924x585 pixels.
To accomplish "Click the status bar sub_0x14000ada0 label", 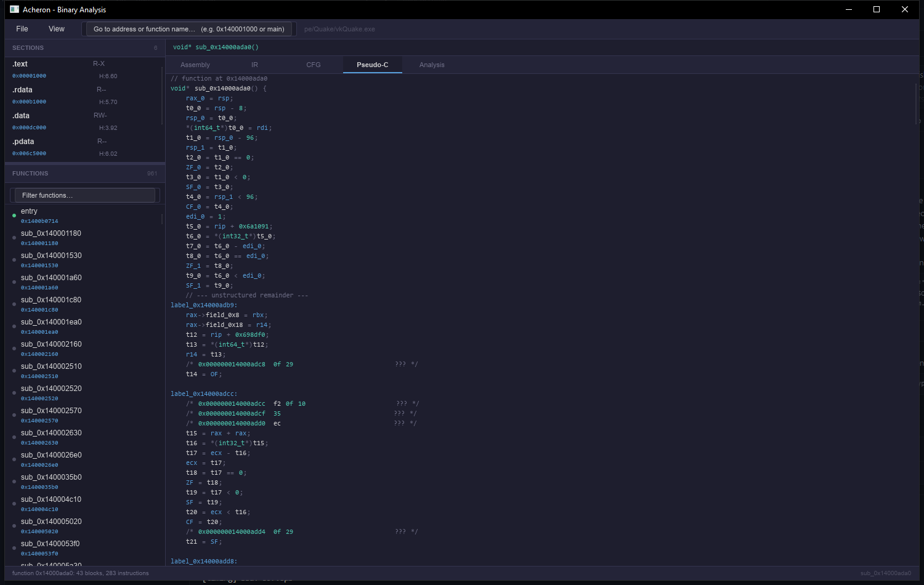I will [x=886, y=573].
